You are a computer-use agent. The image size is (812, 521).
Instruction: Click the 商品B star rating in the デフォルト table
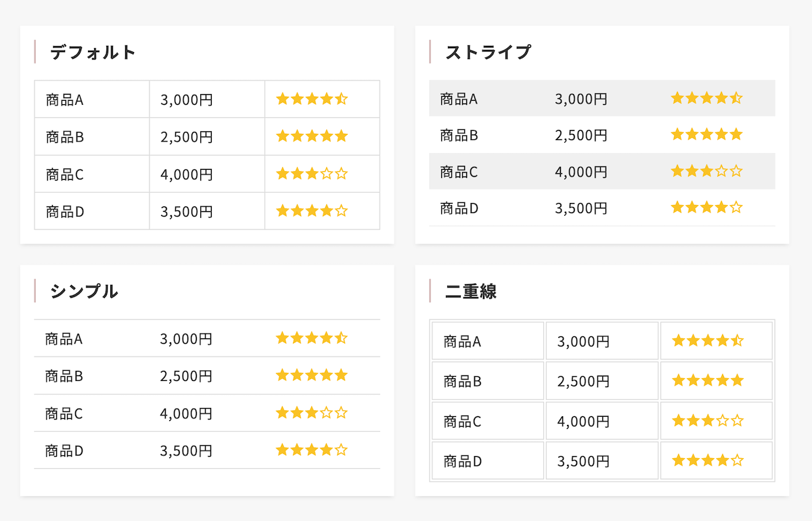(x=312, y=137)
